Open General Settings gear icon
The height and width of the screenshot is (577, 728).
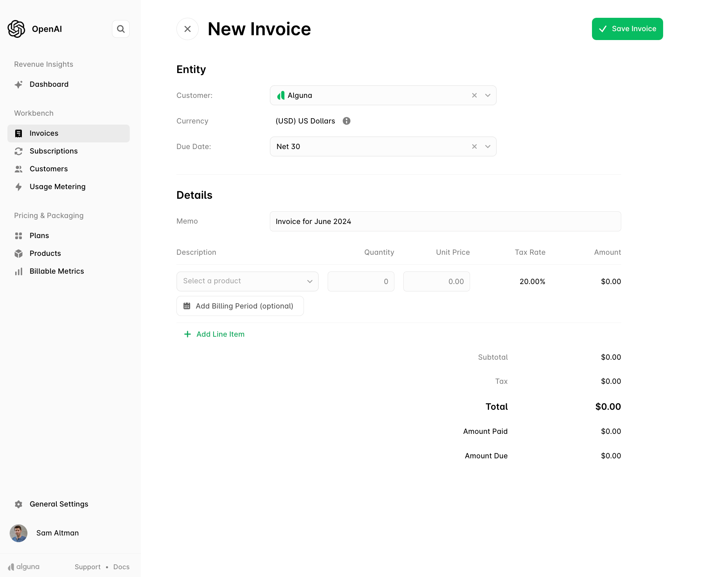tap(19, 504)
